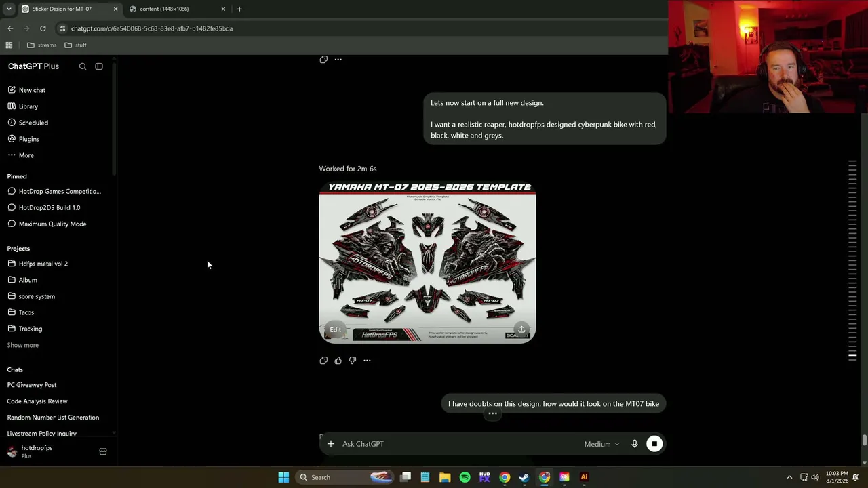Collapse the ChatGPT sidebar with the panel icon
Viewport: 868px width, 488px height.
99,66
